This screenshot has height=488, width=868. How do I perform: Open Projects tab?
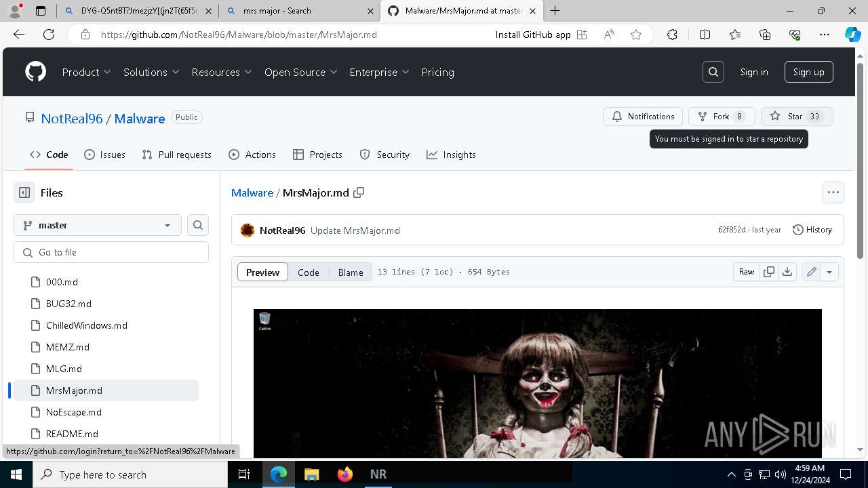317,155
